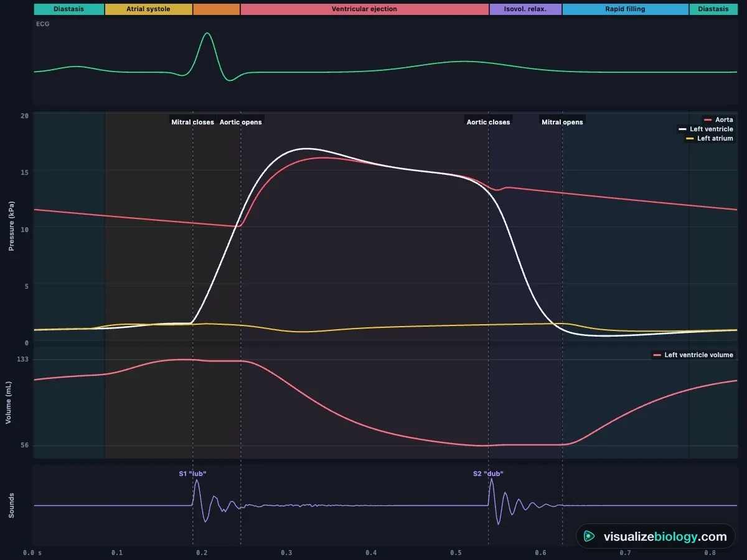The width and height of the screenshot is (747, 560).
Task: Click the visualizebiology.com play logo icon
Action: click(x=589, y=536)
